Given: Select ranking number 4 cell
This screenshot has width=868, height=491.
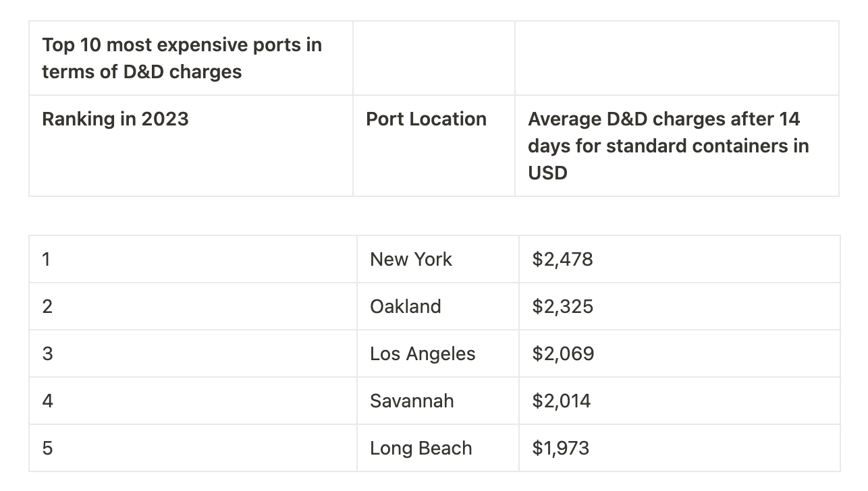Looking at the screenshot, I should click(47, 401).
